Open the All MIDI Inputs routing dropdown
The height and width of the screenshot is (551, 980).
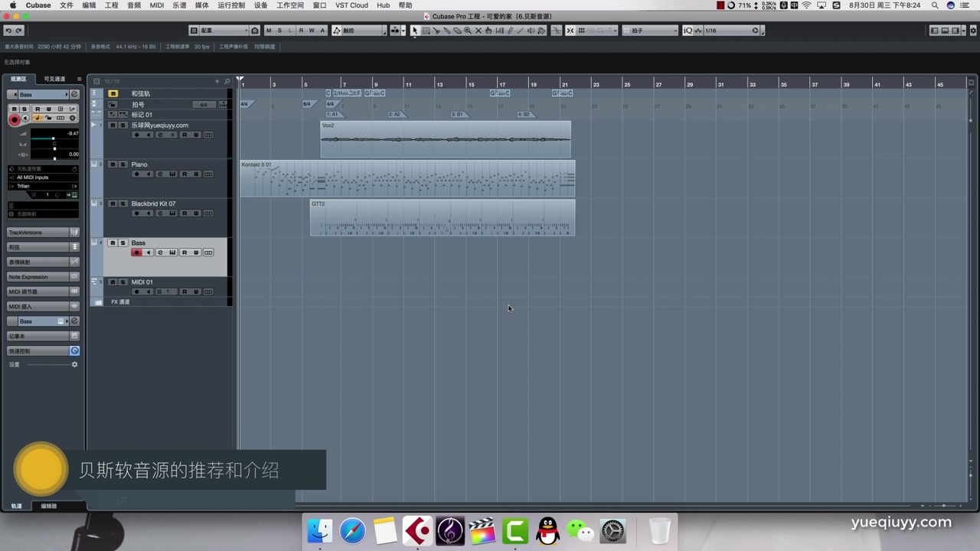coord(43,178)
